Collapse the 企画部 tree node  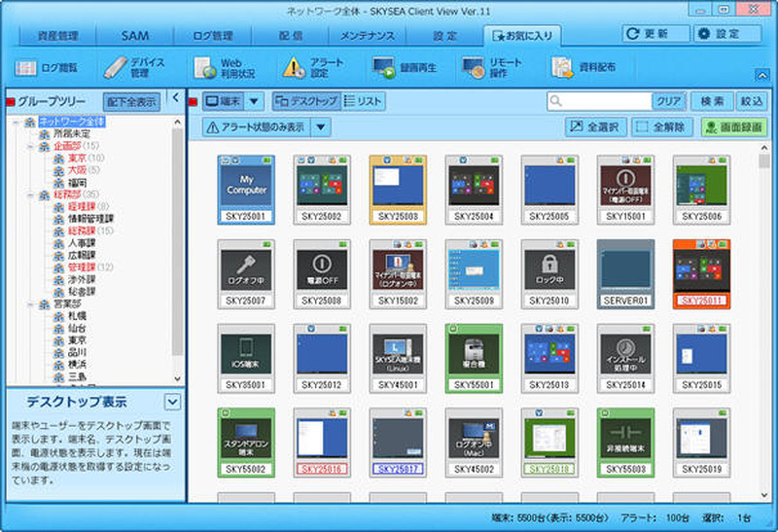[x=31, y=146]
